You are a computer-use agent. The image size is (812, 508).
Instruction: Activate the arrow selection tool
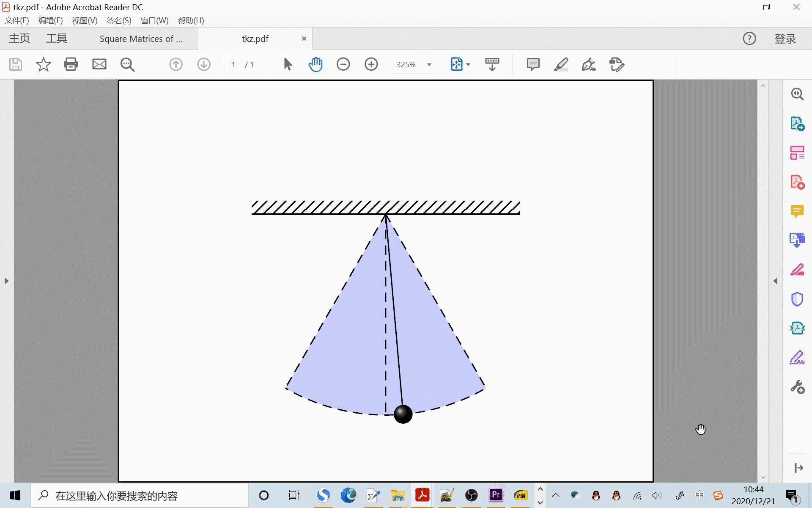pyautogui.click(x=288, y=64)
